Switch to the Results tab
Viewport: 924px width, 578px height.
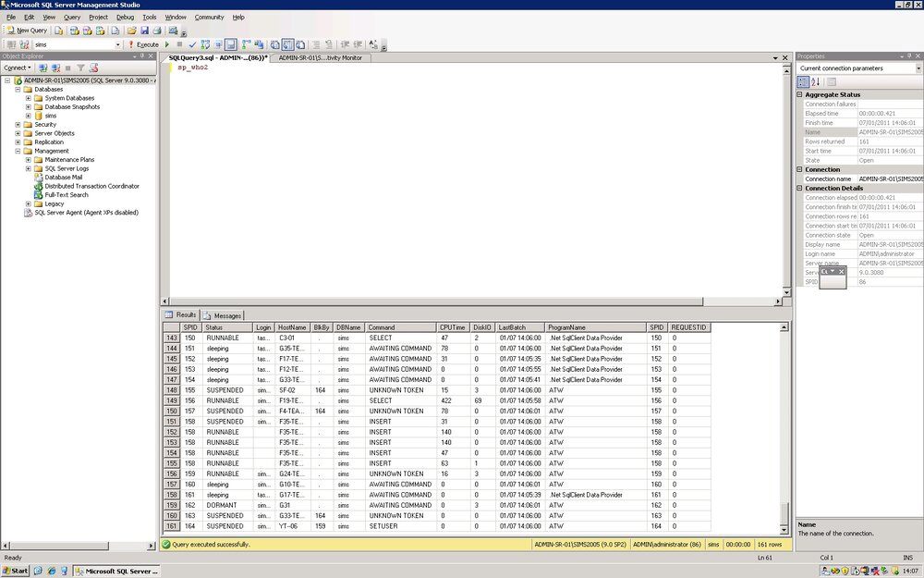click(181, 315)
